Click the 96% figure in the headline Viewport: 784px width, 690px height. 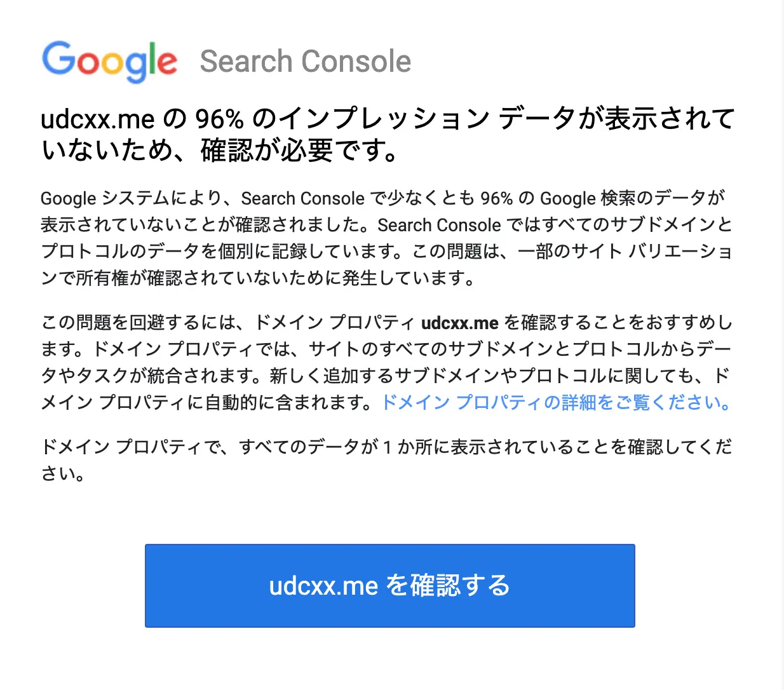pos(219,119)
